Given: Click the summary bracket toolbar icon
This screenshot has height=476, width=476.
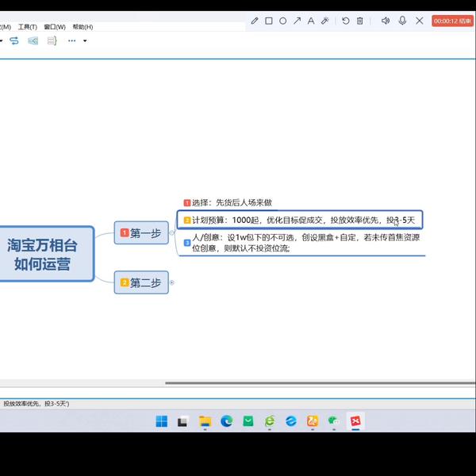Looking at the screenshot, I should click(52, 40).
